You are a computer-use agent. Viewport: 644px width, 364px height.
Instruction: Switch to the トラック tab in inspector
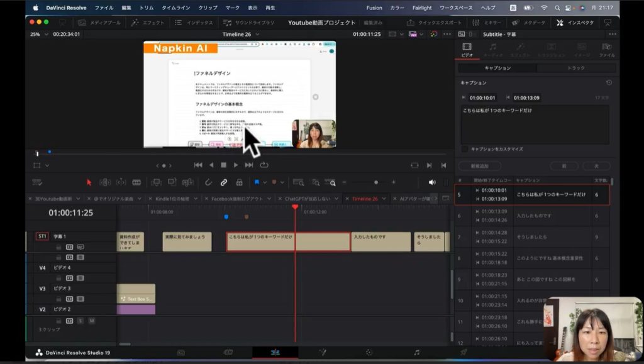point(575,68)
